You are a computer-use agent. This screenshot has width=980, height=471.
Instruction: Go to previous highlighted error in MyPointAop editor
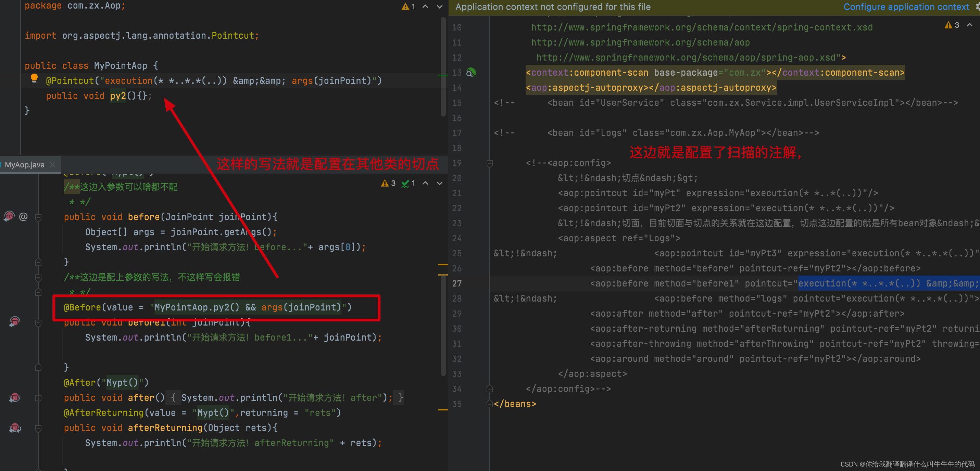coord(425,7)
